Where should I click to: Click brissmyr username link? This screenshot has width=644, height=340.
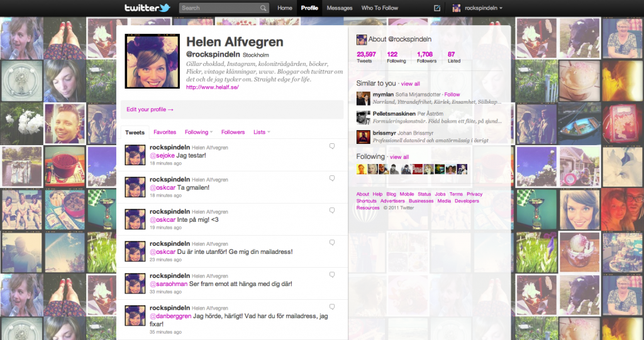tap(386, 133)
